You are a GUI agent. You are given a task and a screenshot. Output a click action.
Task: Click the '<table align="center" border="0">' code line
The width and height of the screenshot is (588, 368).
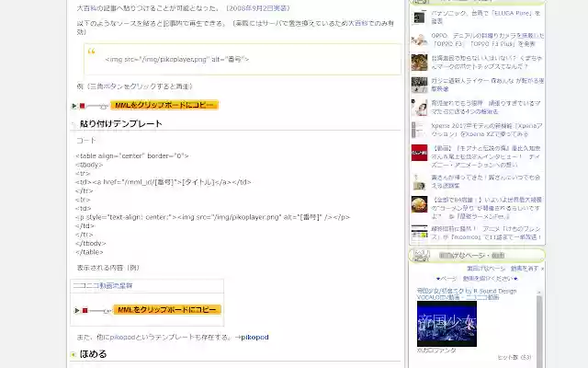(132, 155)
